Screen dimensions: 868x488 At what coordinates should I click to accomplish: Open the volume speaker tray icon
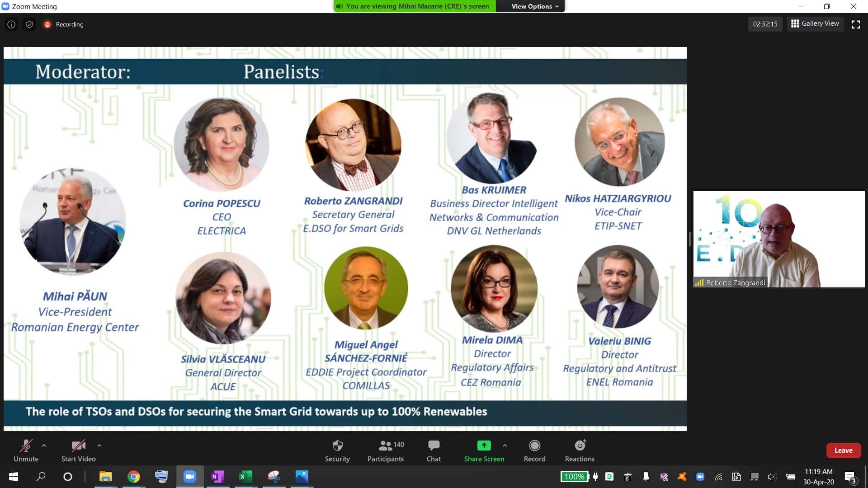(772, 477)
